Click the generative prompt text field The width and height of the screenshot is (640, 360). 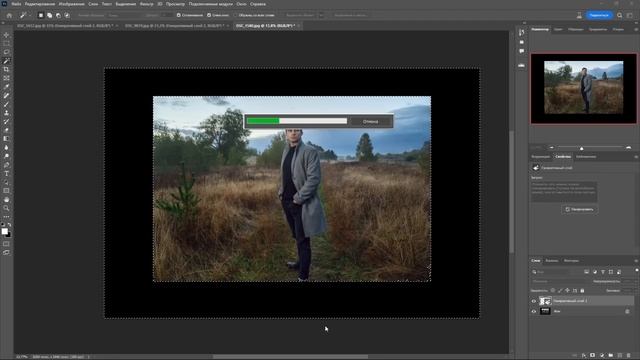[x=564, y=191]
